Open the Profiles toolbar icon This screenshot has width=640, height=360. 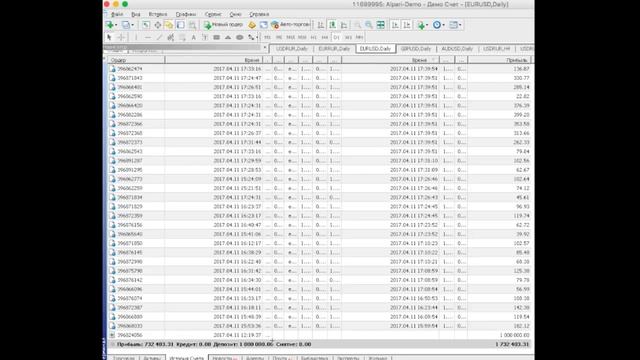[126, 25]
